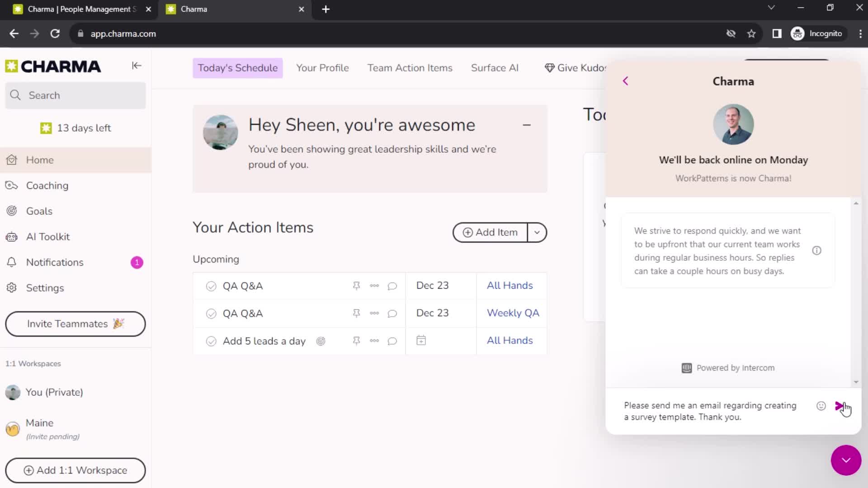Click Invite Teammates button
868x488 pixels.
point(75,324)
